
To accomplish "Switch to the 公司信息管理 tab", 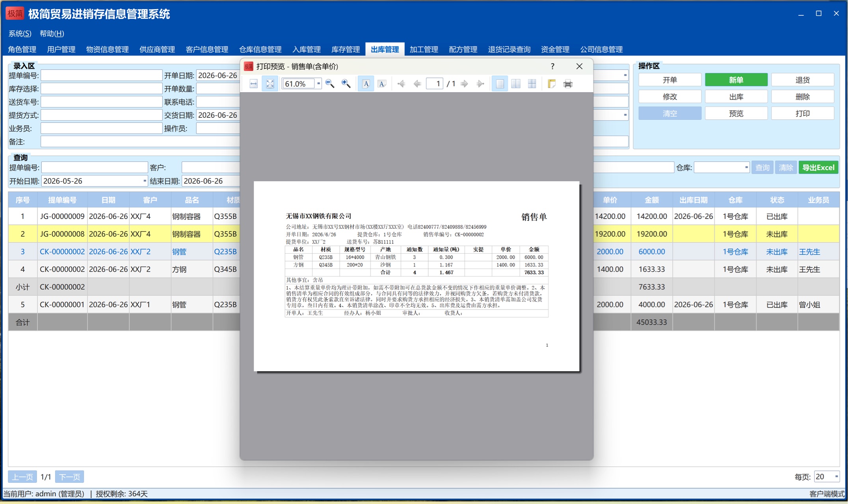I will [x=601, y=49].
